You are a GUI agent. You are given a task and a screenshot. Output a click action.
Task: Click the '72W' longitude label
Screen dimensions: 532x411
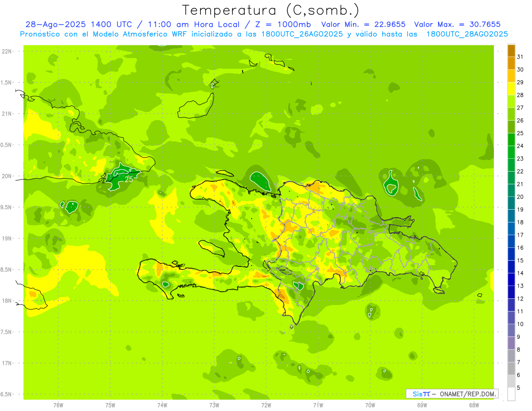(266, 405)
